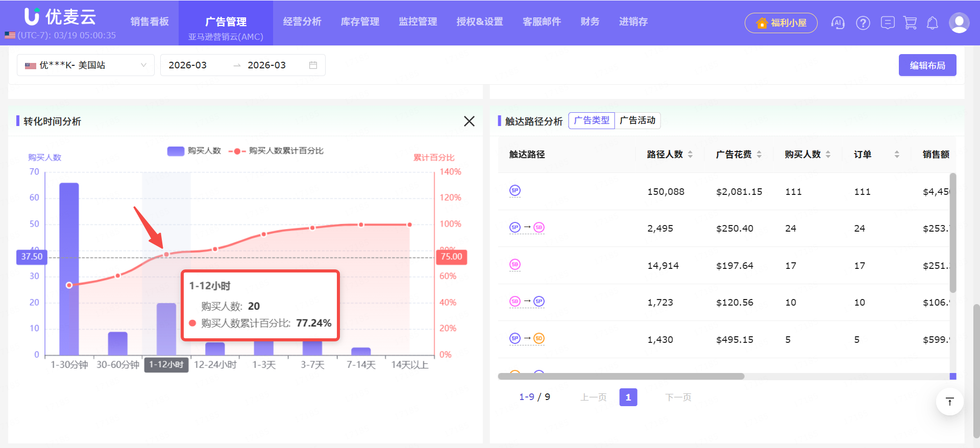
Task: Click SP icon in the 2,495 path row
Action: (x=515, y=227)
